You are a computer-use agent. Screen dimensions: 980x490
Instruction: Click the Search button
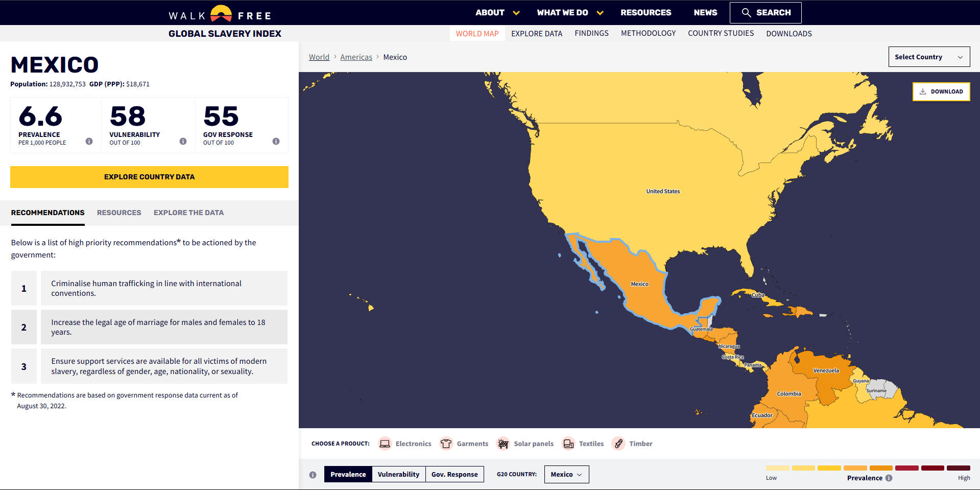tap(766, 13)
